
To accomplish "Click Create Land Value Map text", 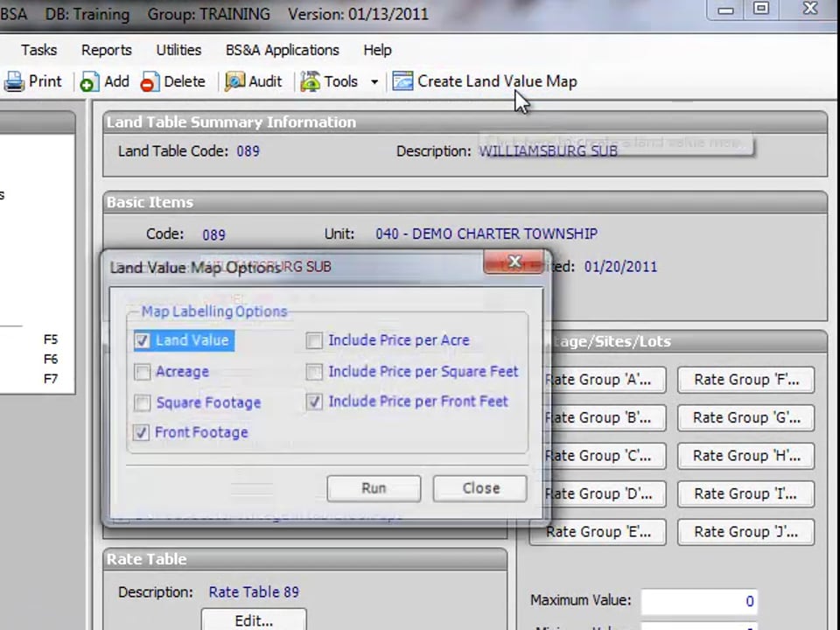I will pos(498,81).
